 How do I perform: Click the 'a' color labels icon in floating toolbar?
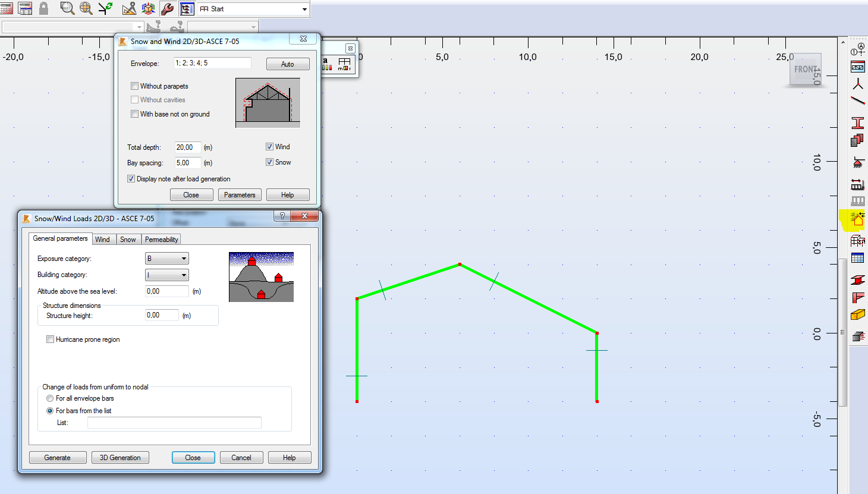(x=327, y=64)
